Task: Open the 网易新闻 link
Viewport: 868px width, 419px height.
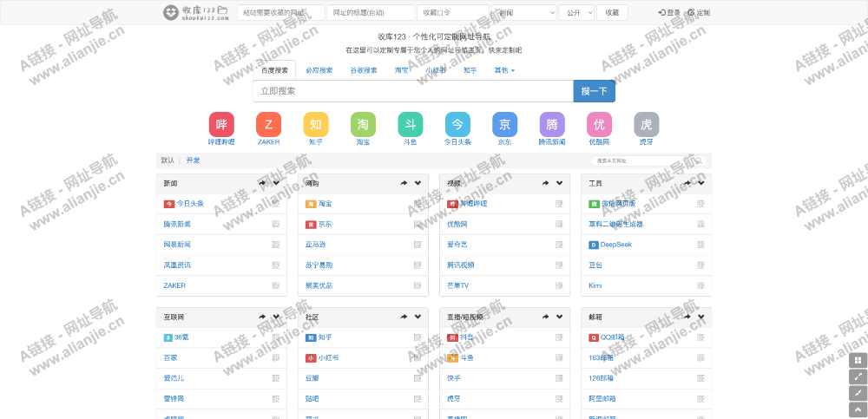Action: (x=177, y=245)
